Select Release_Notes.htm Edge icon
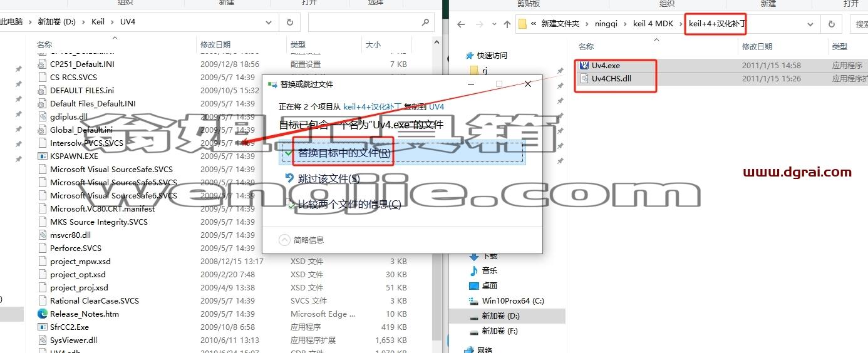Viewport: 868px width, 353px height. pos(42,314)
